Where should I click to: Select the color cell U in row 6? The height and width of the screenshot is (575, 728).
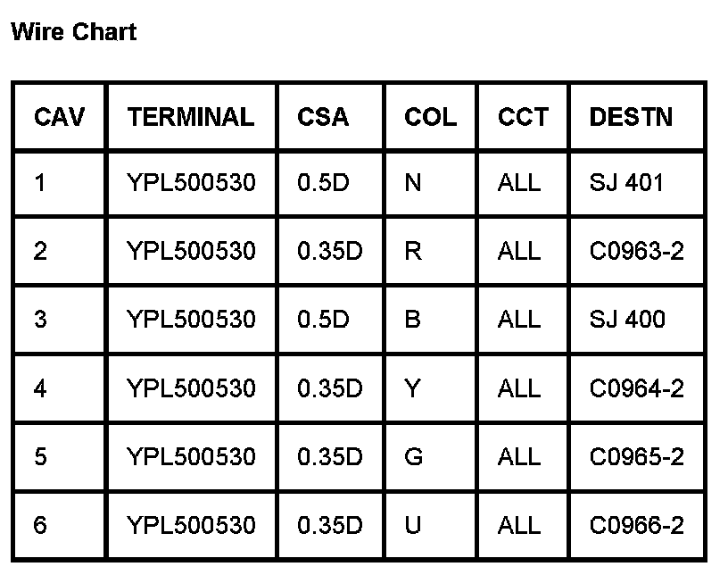click(x=413, y=525)
